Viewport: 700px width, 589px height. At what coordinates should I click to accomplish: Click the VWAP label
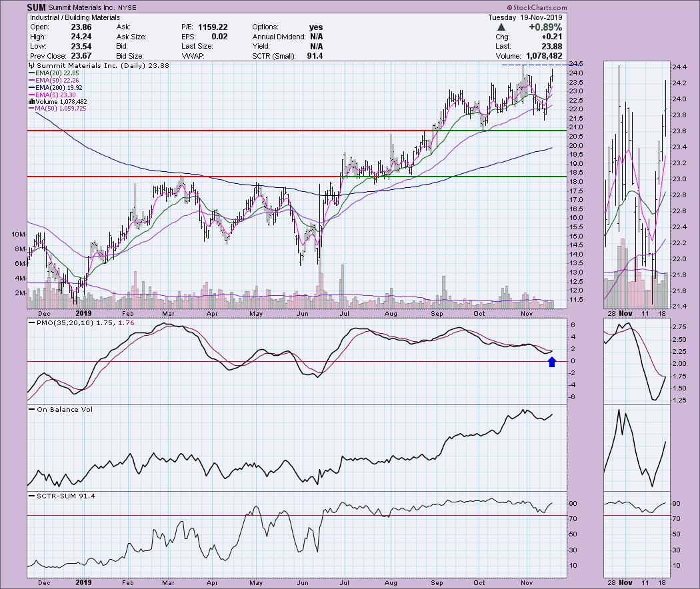click(x=191, y=56)
